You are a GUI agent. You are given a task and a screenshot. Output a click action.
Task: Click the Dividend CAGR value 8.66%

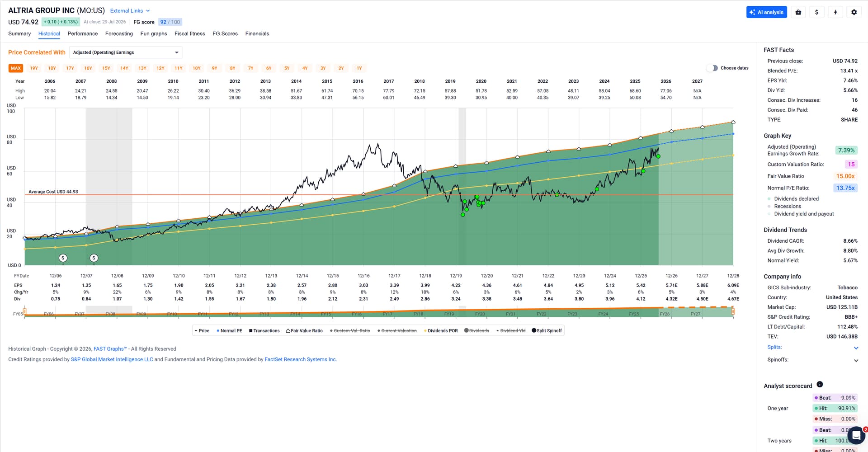click(x=850, y=241)
